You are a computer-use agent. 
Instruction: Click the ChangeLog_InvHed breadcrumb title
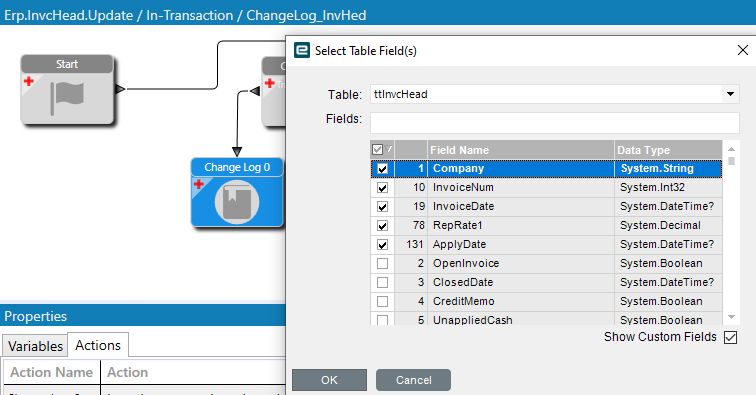306,15
